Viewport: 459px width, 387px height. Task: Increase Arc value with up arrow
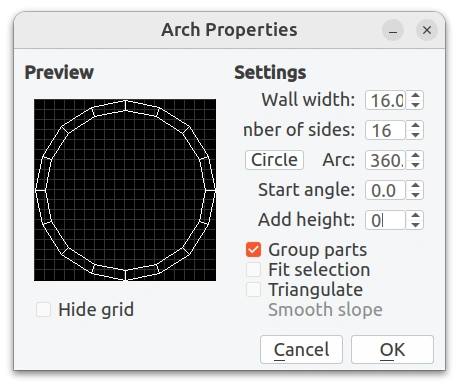coord(415,156)
